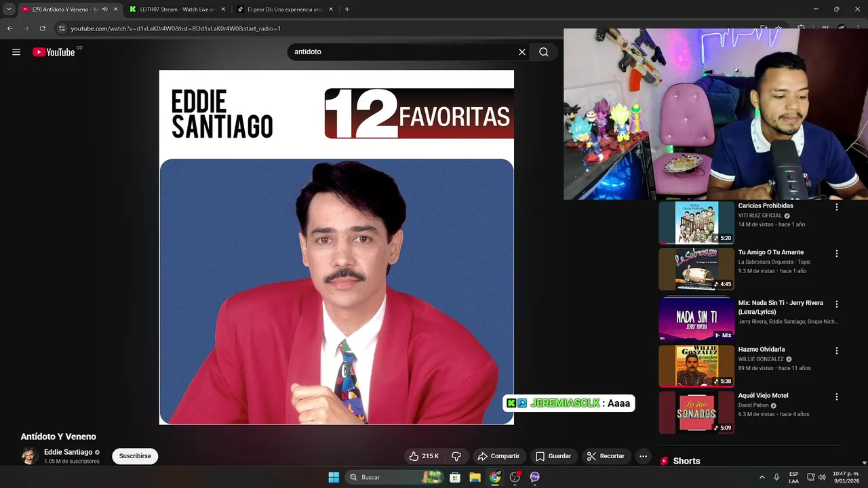Viewport: 868px width, 488px height.
Task: Show hidden system tray icons
Action: pyautogui.click(x=762, y=477)
